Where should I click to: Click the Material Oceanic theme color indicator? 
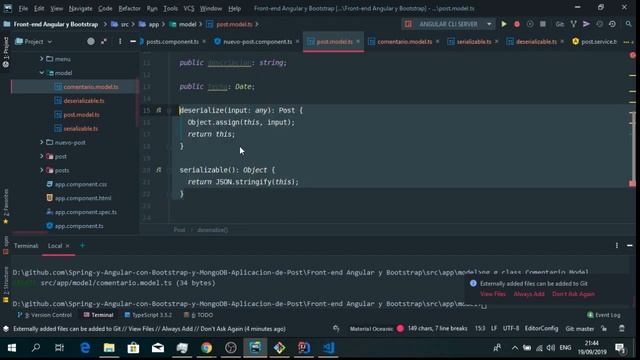[x=400, y=329]
